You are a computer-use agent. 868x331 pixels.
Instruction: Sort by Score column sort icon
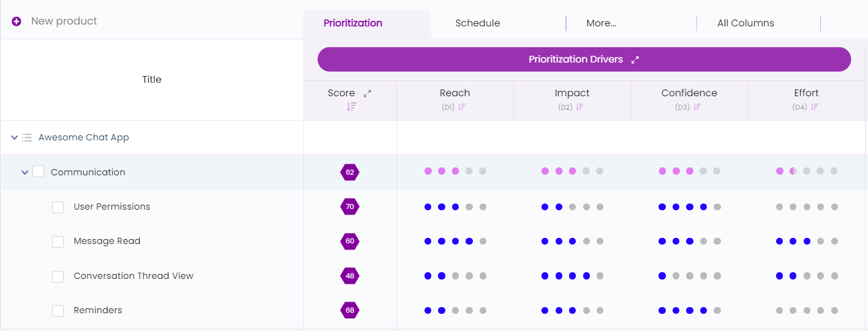tap(351, 107)
